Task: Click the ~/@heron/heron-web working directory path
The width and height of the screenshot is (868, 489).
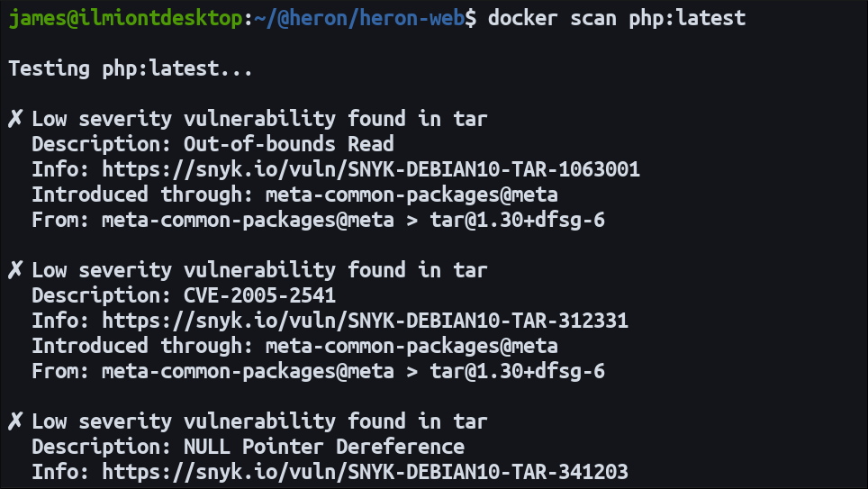Action: 359,17
